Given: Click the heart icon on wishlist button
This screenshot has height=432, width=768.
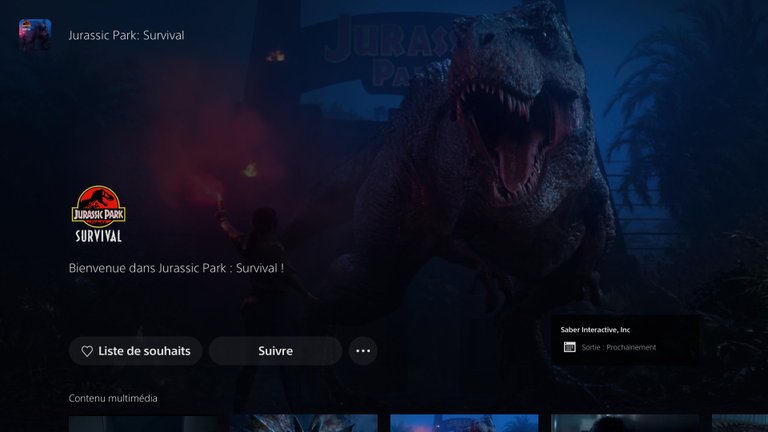Looking at the screenshot, I should click(87, 351).
